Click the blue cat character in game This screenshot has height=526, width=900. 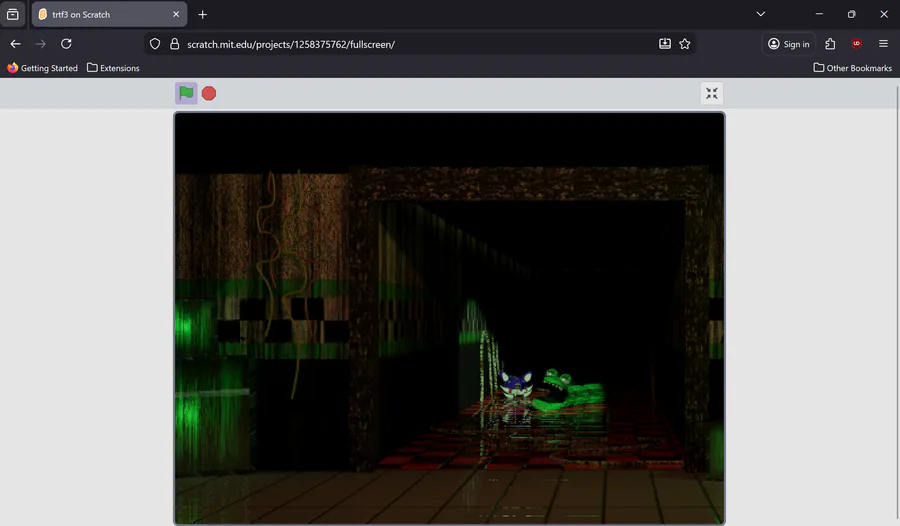pyautogui.click(x=516, y=386)
